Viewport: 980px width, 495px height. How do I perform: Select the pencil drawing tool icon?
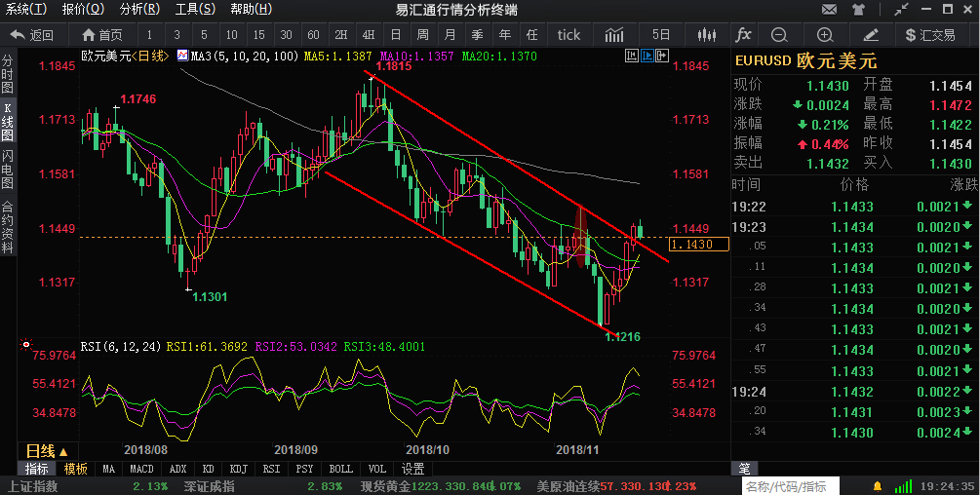pyautogui.click(x=871, y=35)
